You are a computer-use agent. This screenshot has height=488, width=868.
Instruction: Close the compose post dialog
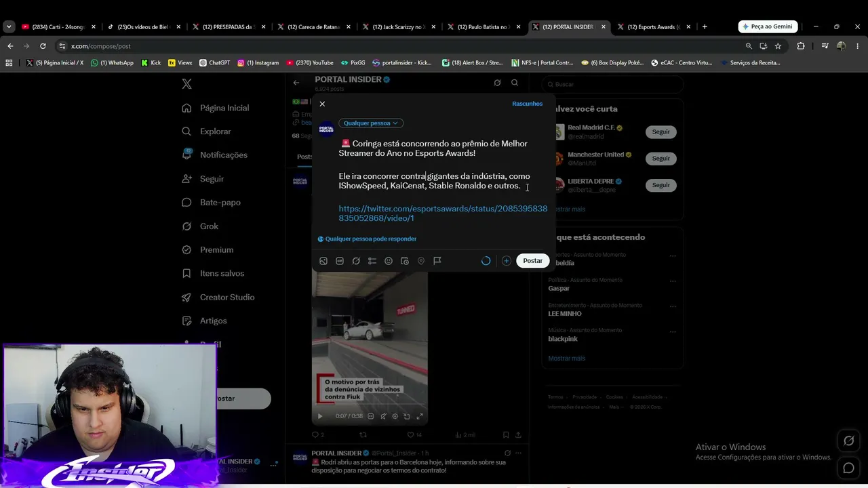pyautogui.click(x=322, y=104)
